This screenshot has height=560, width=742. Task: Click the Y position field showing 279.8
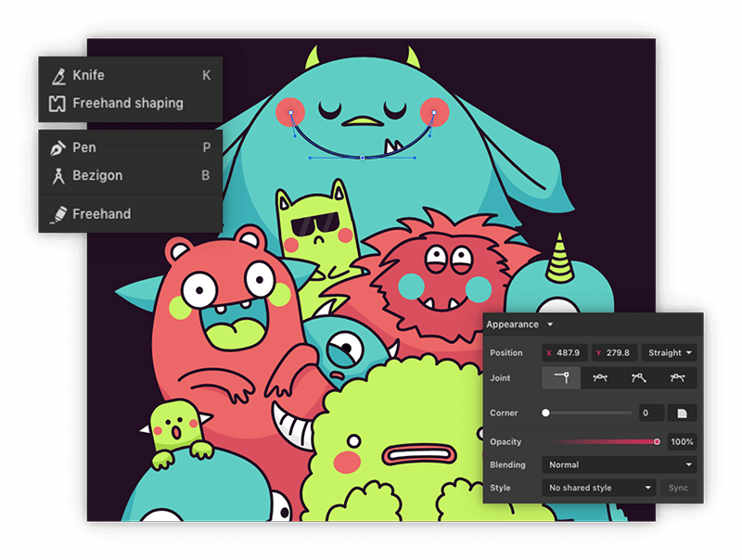pos(614,352)
